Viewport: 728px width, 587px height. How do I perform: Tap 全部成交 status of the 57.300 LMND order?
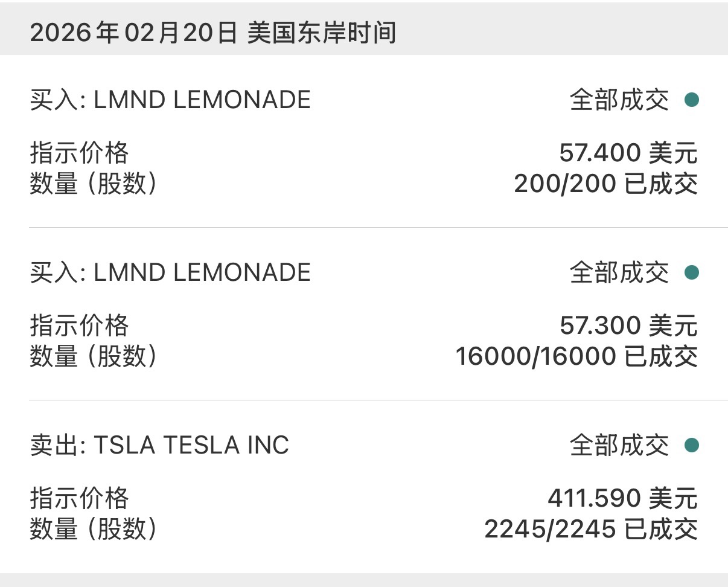(619, 272)
